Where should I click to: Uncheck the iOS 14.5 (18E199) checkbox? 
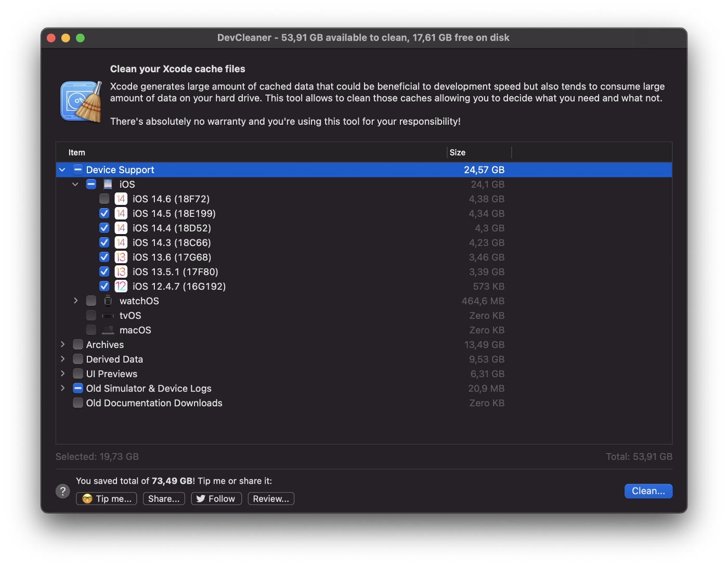(x=104, y=213)
